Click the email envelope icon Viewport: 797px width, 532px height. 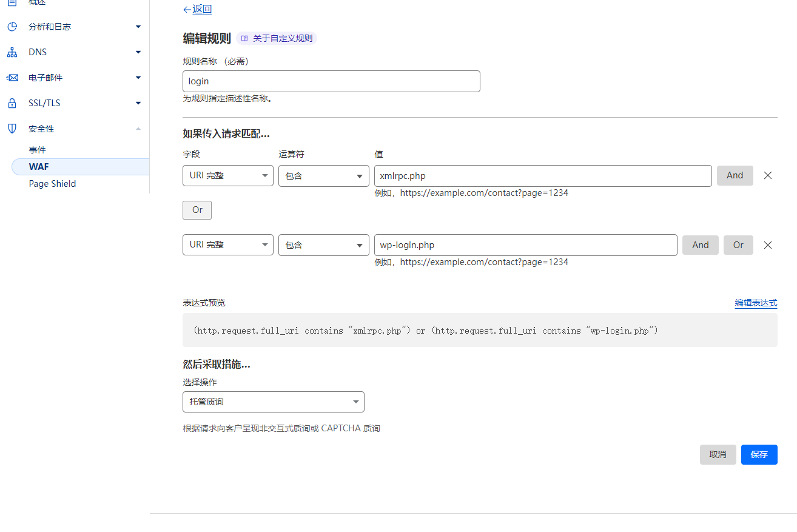[12, 78]
